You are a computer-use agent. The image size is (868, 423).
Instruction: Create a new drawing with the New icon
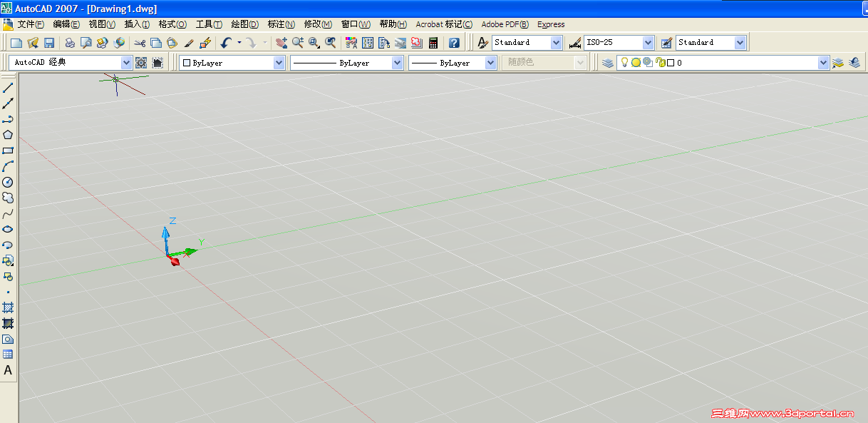point(16,43)
